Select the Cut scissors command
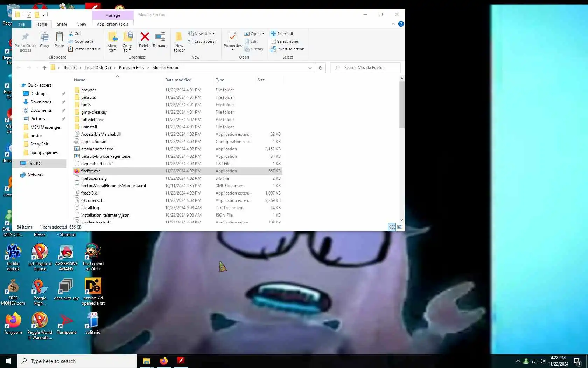The height and width of the screenshot is (368, 588). pyautogui.click(x=75, y=34)
